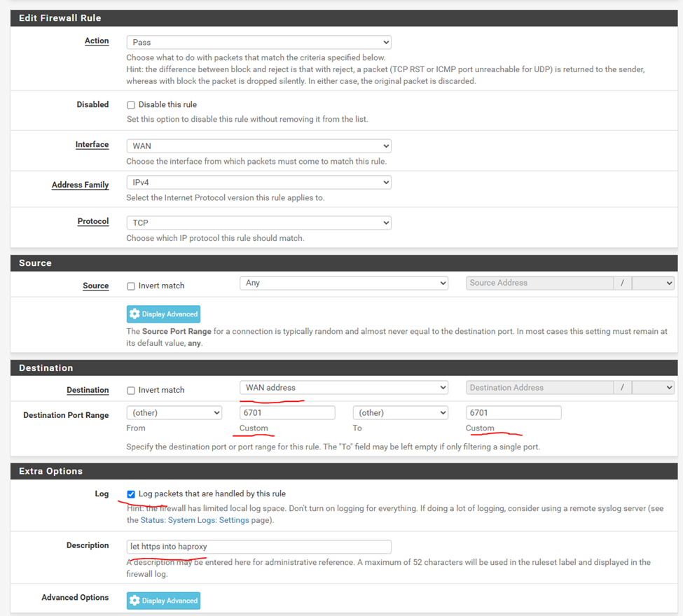Image resolution: width=683 pixels, height=616 pixels.
Task: Click the To custom port field 6701
Action: point(513,413)
